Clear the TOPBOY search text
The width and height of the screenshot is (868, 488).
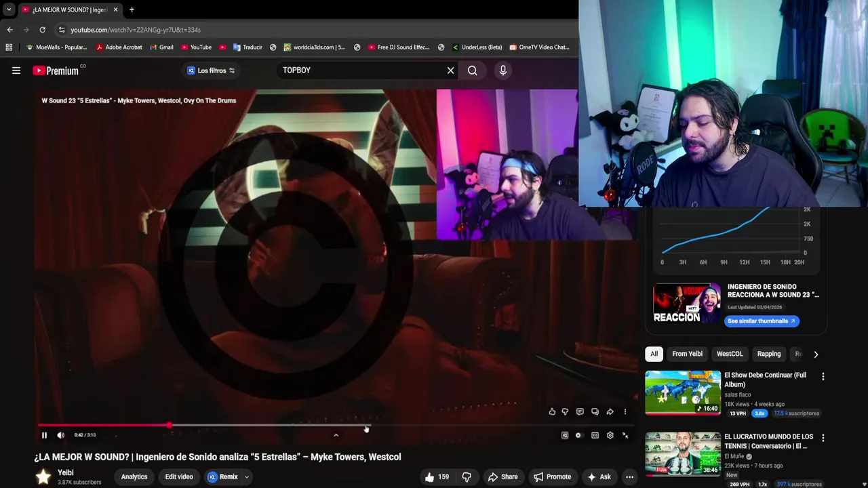click(450, 70)
